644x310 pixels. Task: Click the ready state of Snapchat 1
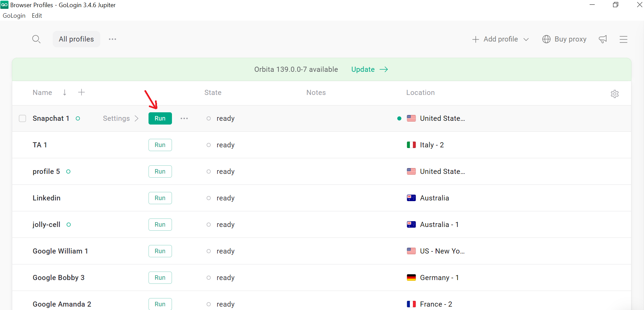[x=225, y=118]
